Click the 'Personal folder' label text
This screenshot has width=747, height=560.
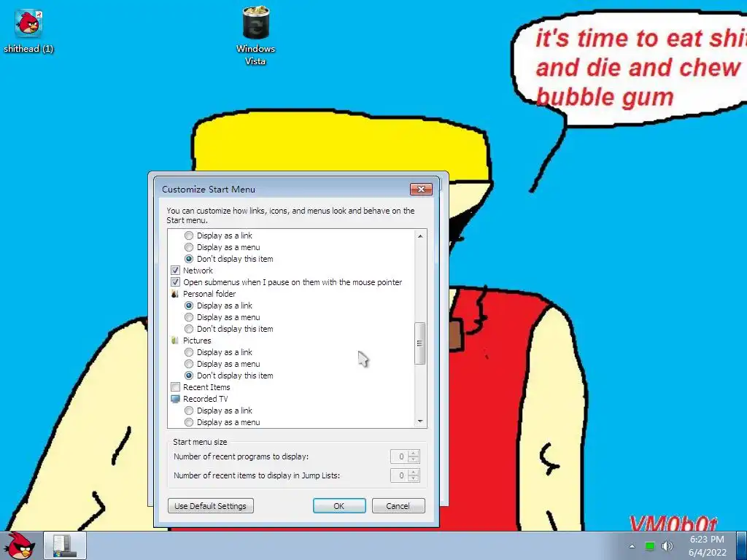point(209,294)
